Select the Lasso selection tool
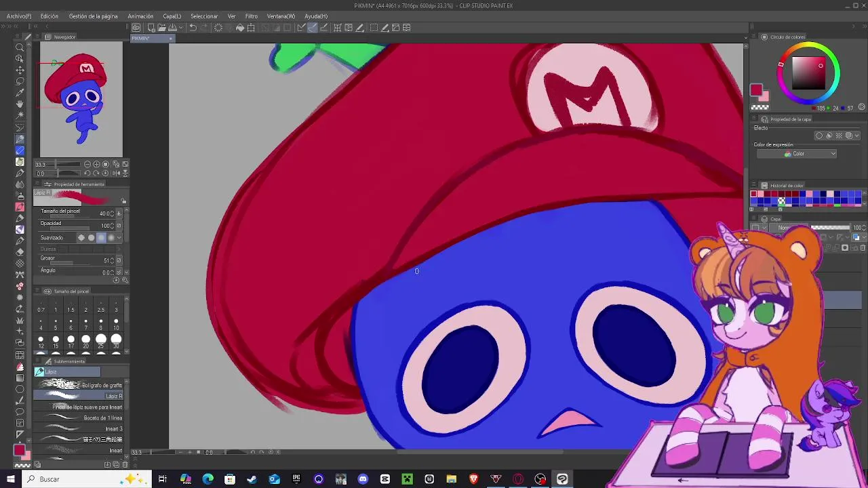 pyautogui.click(x=20, y=81)
